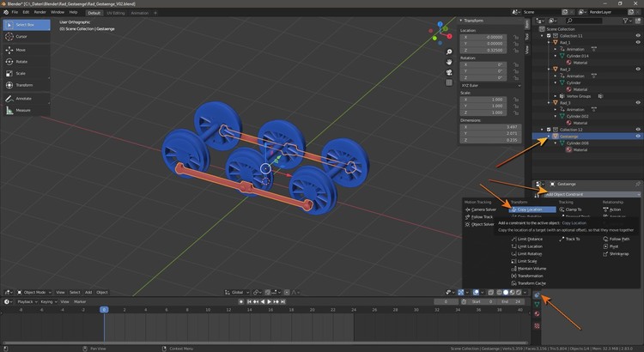Switch to the UV Editing workspace tab
Image resolution: width=644 pixels, height=352 pixels.
115,12
